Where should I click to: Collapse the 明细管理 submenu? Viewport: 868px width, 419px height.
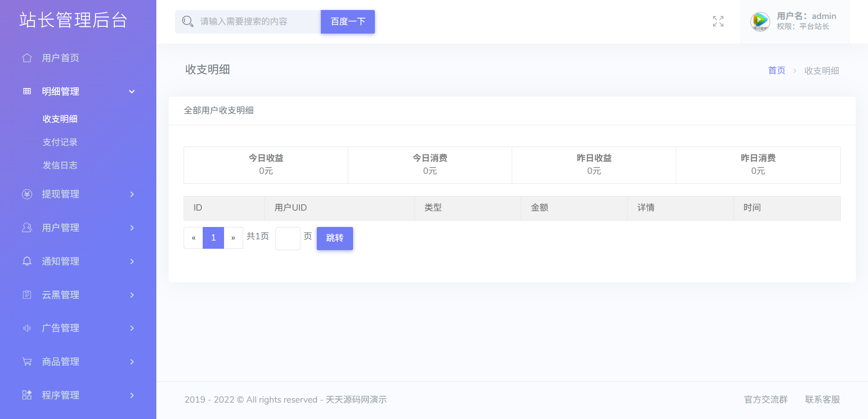(x=131, y=91)
